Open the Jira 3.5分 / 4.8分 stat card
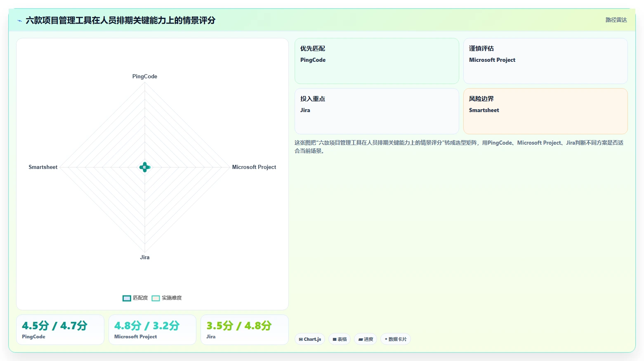Image resolution: width=644 pixels, height=361 pixels. click(x=244, y=330)
